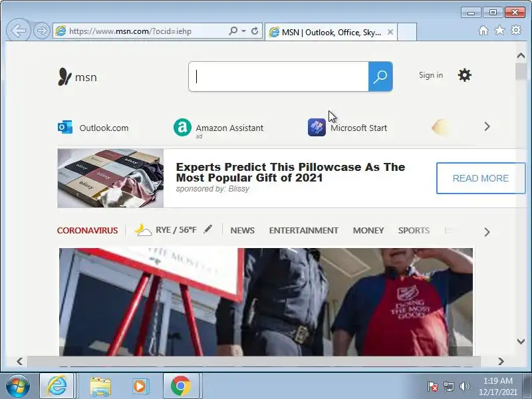Select the MONEY category
This screenshot has width=532, height=399.
(368, 230)
